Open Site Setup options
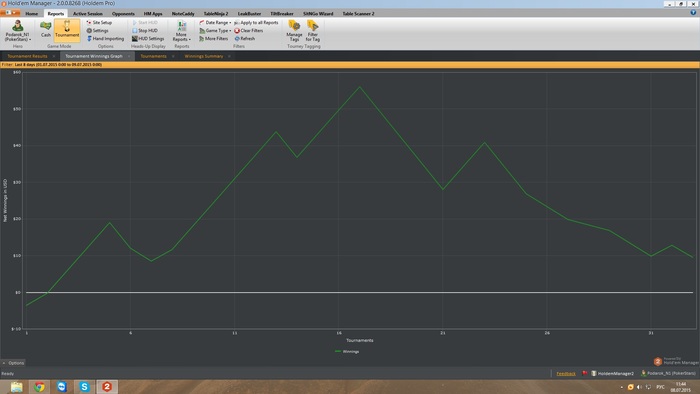 pos(99,22)
